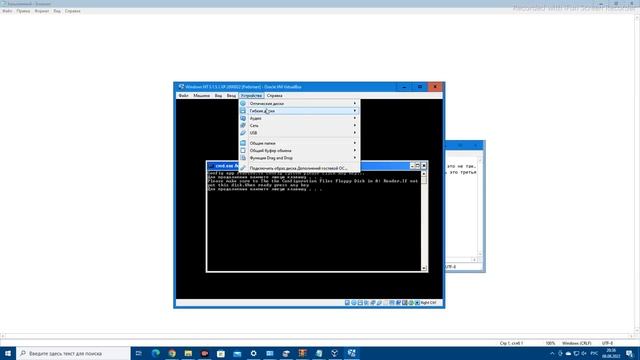Image resolution: width=640 pixels, height=360 pixels.
Task: Open the Файл menu in VirtualBox window
Action: (184, 96)
